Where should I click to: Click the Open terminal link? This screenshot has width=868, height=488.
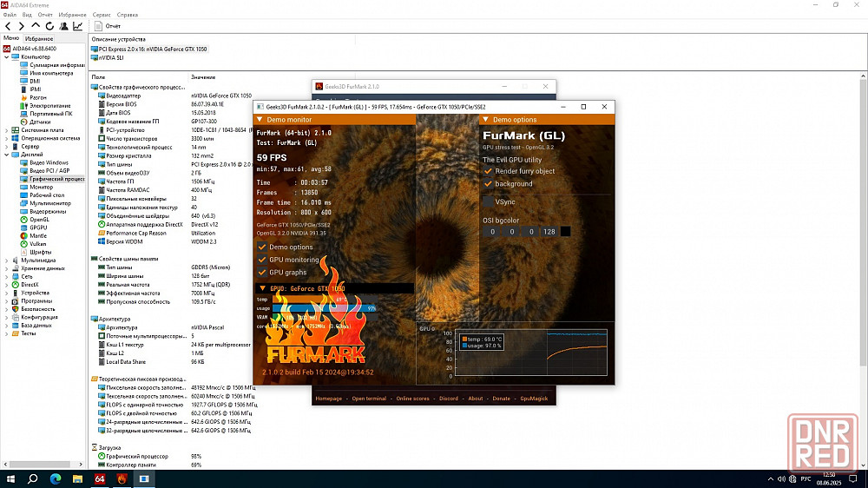[369, 399]
